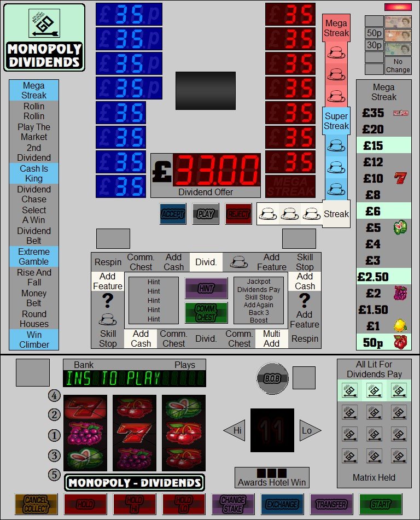Click the Monopoly icon beside £35

(x=400, y=113)
